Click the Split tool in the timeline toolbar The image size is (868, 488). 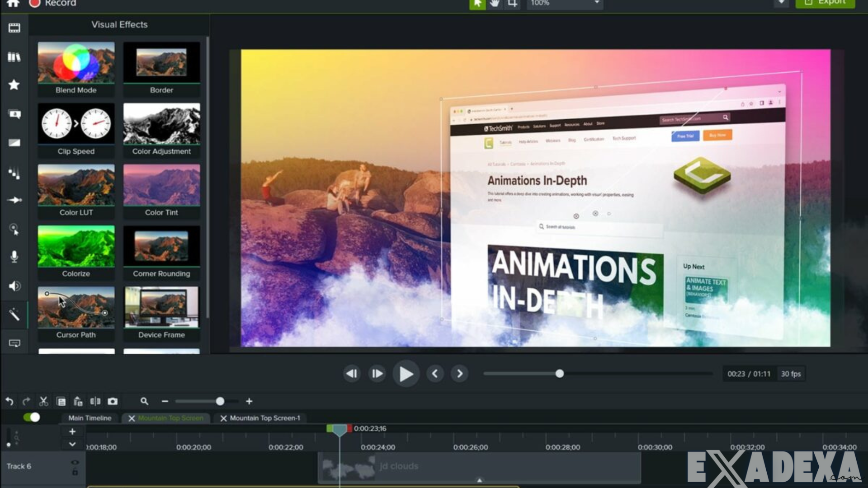(95, 401)
